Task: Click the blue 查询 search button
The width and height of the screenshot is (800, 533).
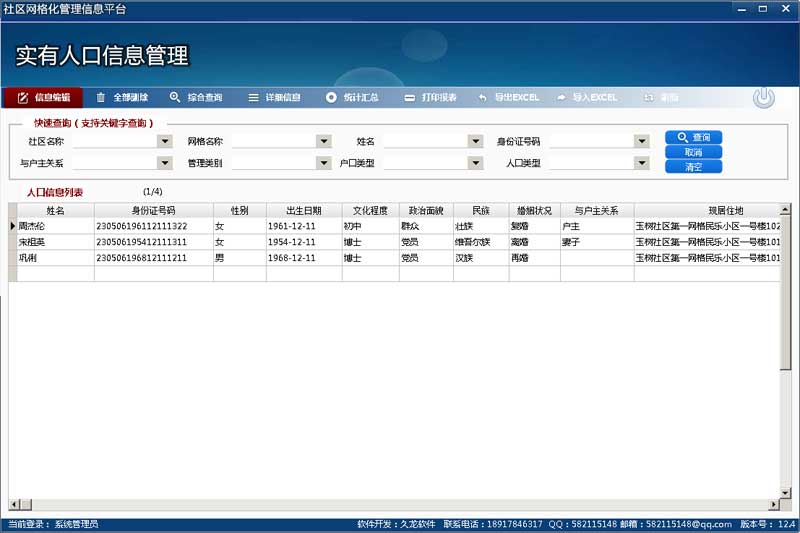Action: point(693,137)
